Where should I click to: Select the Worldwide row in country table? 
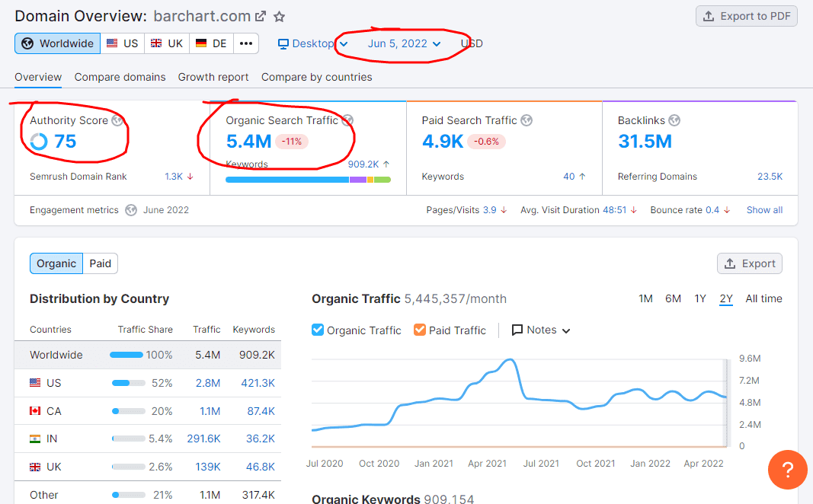[148, 355]
